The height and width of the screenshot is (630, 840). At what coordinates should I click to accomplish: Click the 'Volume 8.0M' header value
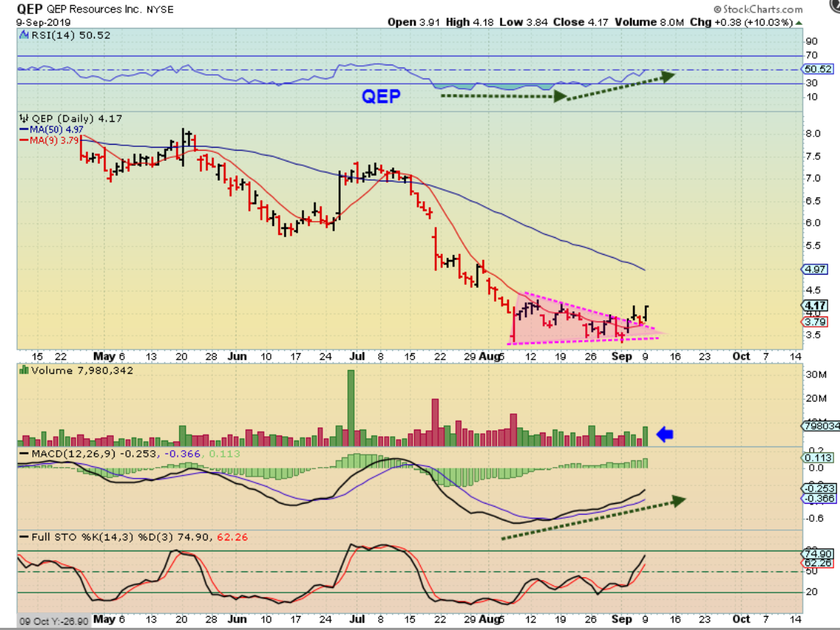(x=649, y=23)
